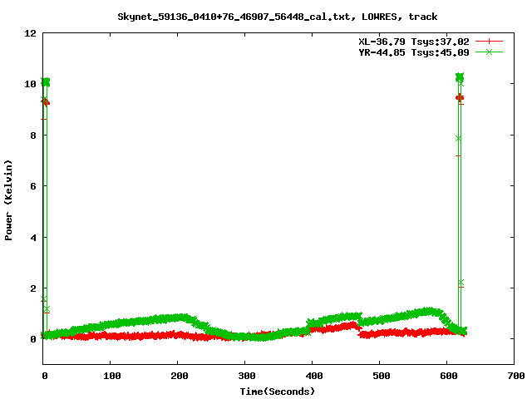Viewport: 532px width, 399px height.
Task: Click the x-axis tick label 500
Action: pos(381,376)
